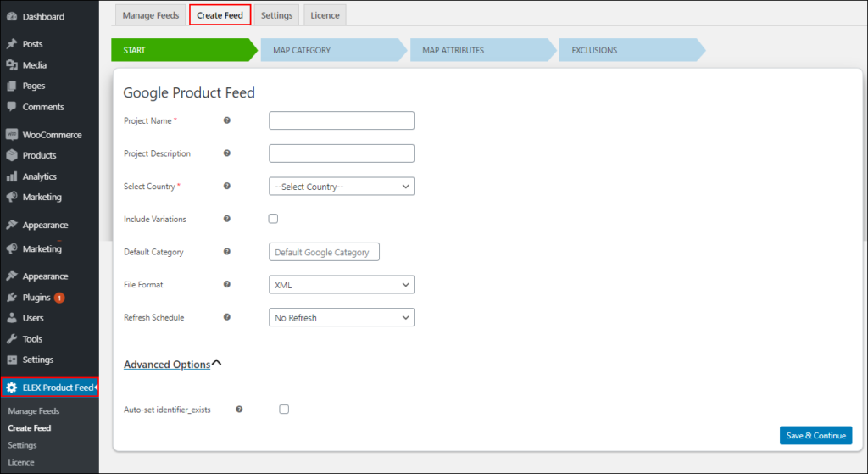The width and height of the screenshot is (868, 474).
Task: Click help icon beside File Format
Action: pos(227,284)
